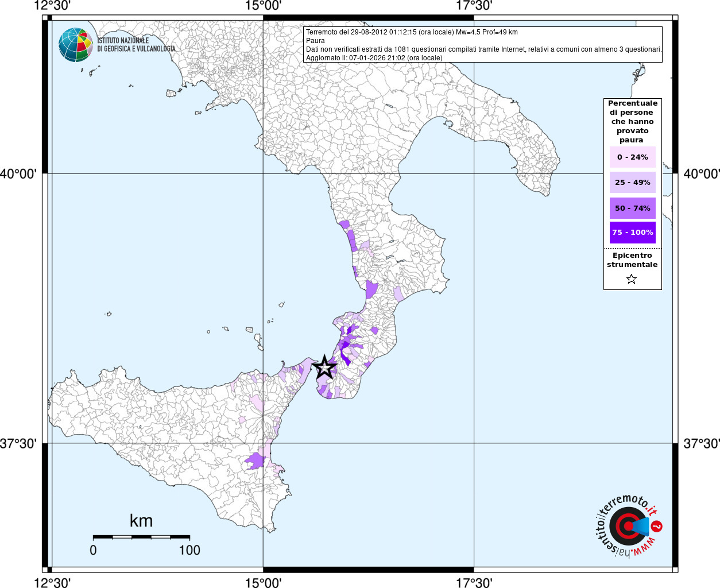Click the 15°00' longitude label at the top
720x588 pixels.
click(263, 6)
